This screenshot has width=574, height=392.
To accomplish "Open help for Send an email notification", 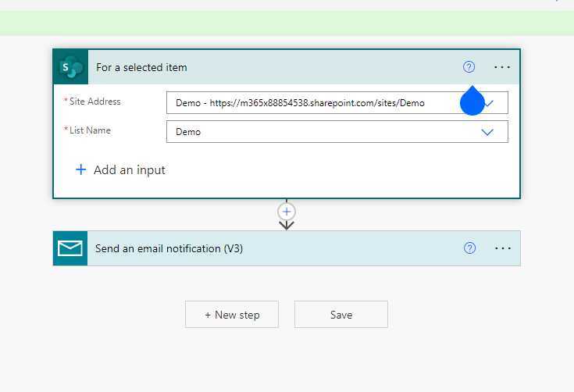I will [469, 248].
